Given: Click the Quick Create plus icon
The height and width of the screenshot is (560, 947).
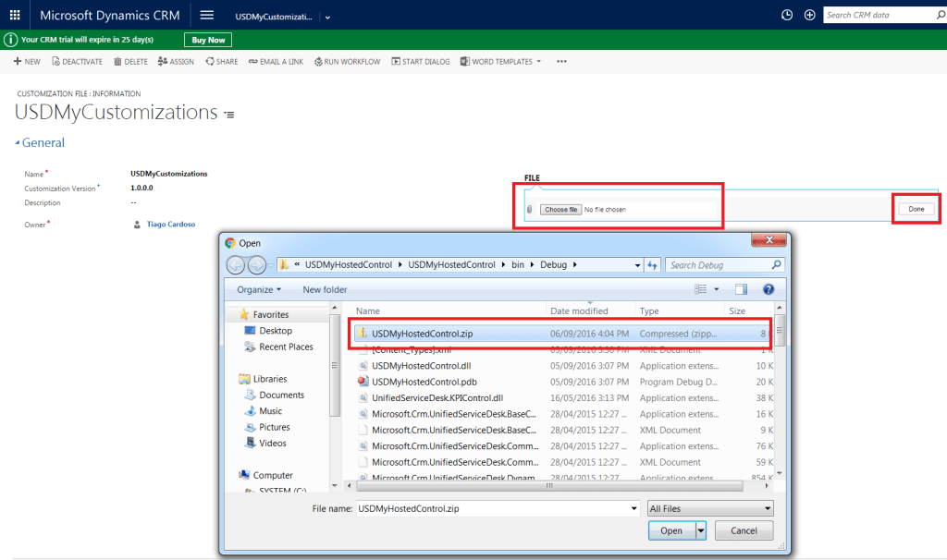Looking at the screenshot, I should tap(812, 14).
